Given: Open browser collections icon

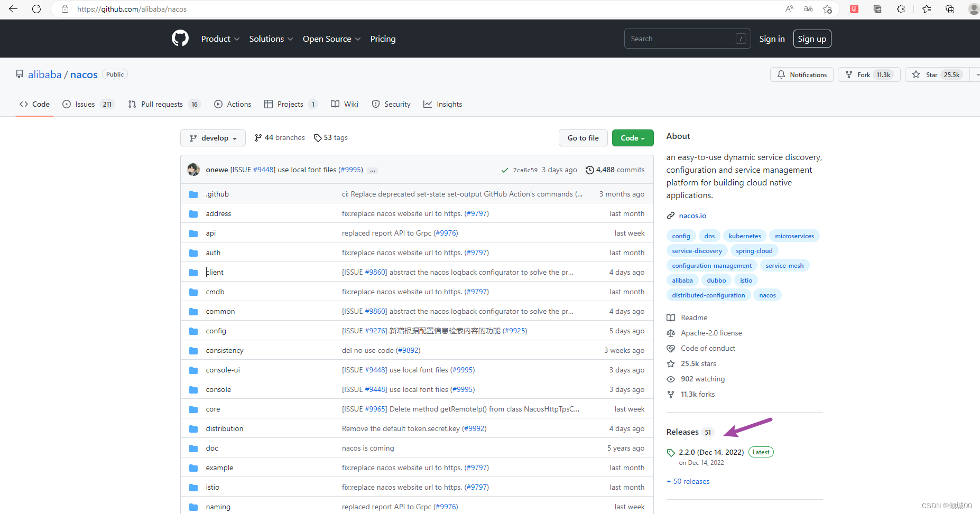Looking at the screenshot, I should pos(950,9).
